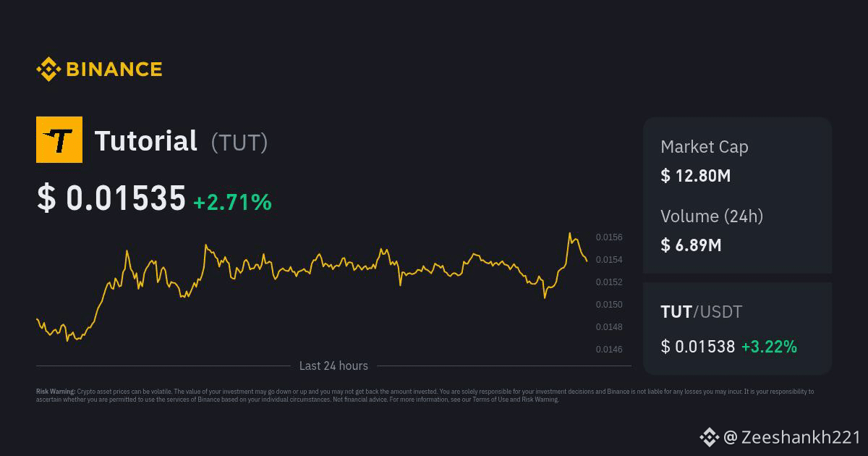868x456 pixels.
Task: Click the $ 0.01538 pair price
Action: (x=698, y=347)
